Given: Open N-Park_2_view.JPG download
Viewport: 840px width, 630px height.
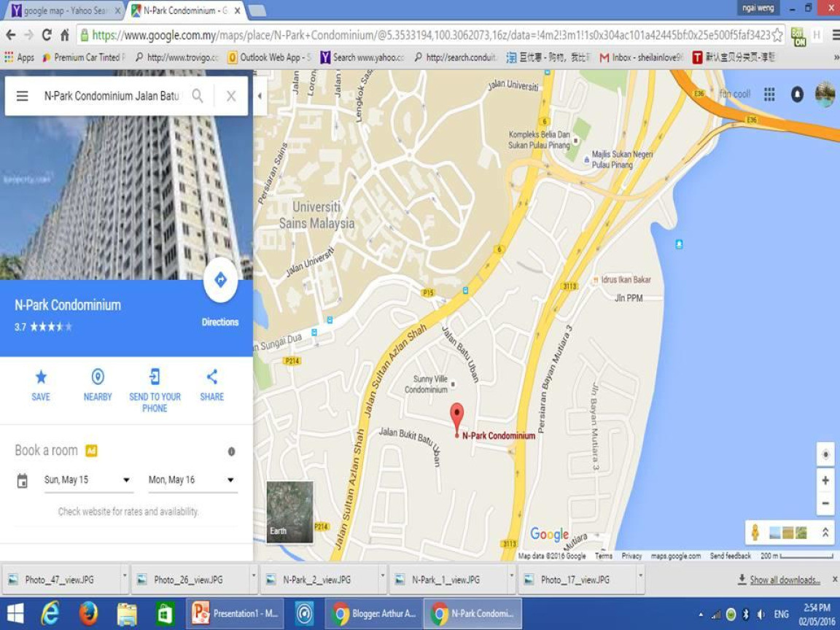Looking at the screenshot, I should 318,580.
